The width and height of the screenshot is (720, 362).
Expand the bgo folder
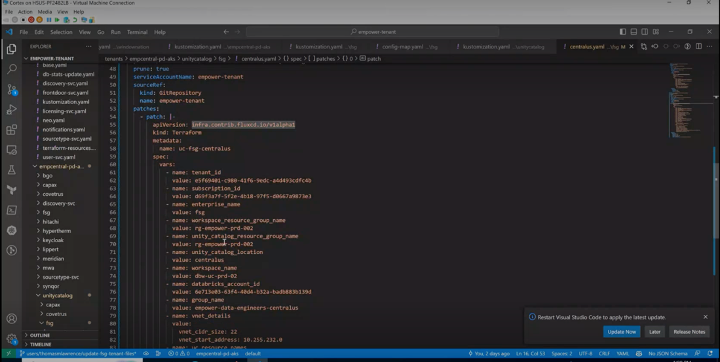point(48,175)
